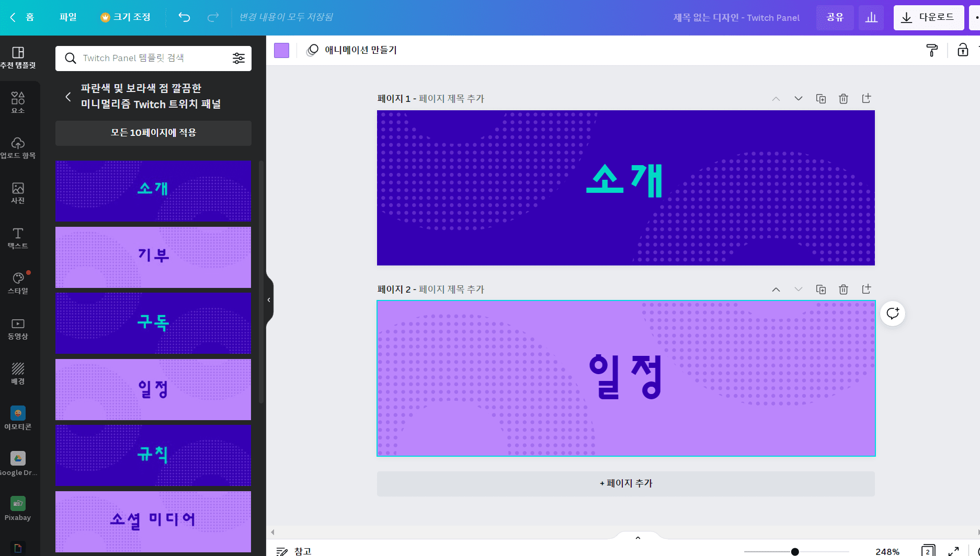Image resolution: width=980 pixels, height=556 pixels.
Task: Select the 소셜 미디어 template thumbnail
Action: tap(153, 520)
